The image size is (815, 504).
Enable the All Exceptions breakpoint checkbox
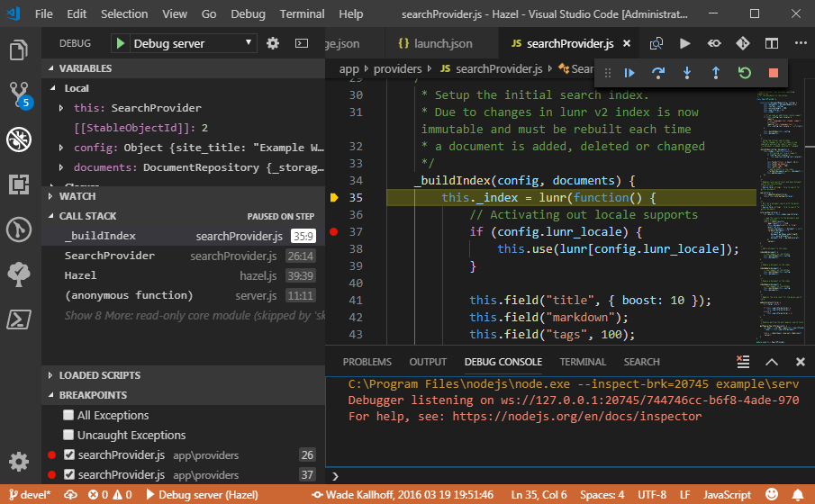click(68, 416)
